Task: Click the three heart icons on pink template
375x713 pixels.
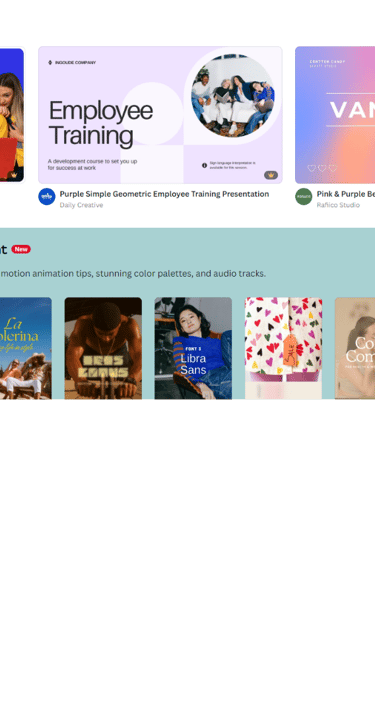Action: (x=322, y=168)
